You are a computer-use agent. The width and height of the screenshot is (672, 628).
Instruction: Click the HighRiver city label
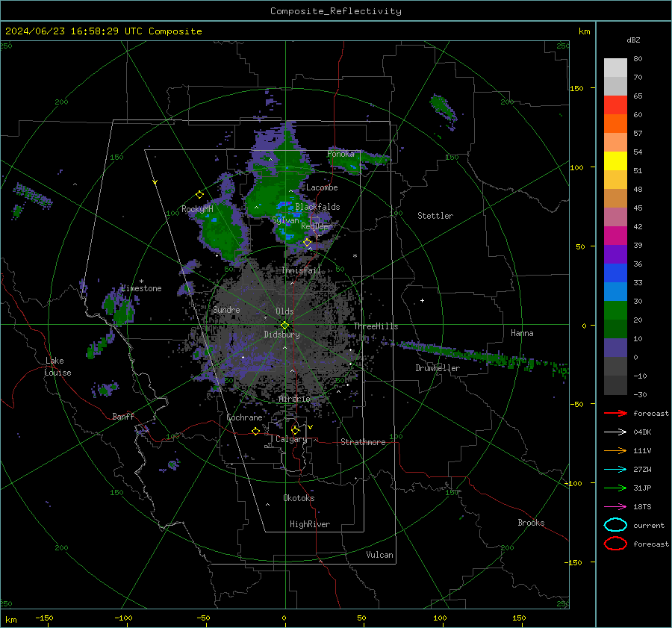[310, 524]
